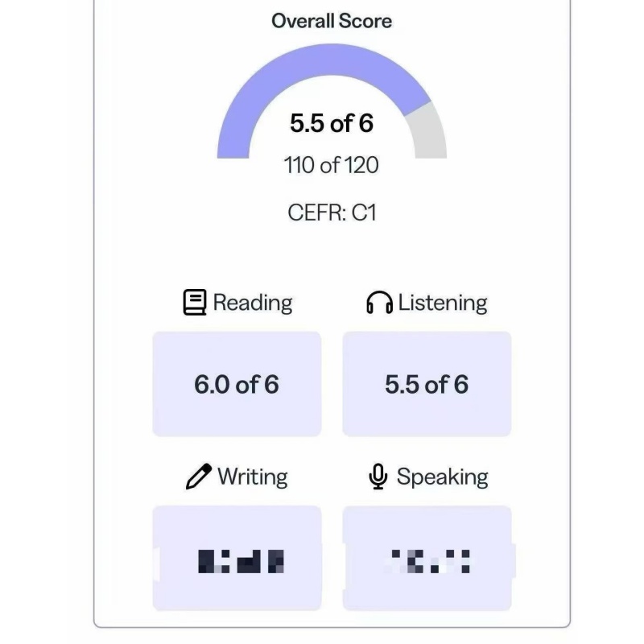Click the 5.5 of 6 overall score text

[332, 123]
